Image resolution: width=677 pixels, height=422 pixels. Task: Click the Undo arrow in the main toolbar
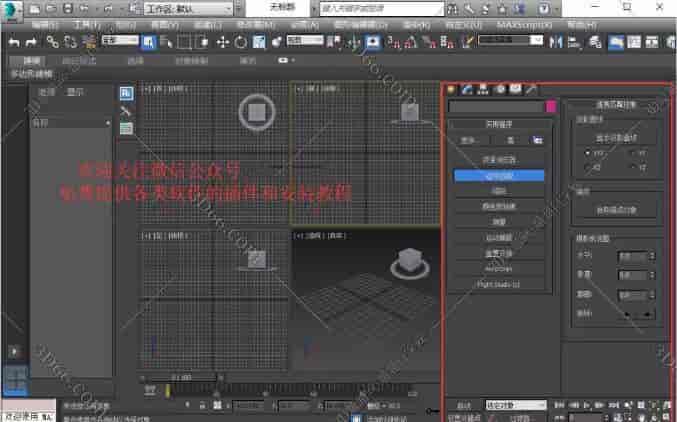[13, 42]
